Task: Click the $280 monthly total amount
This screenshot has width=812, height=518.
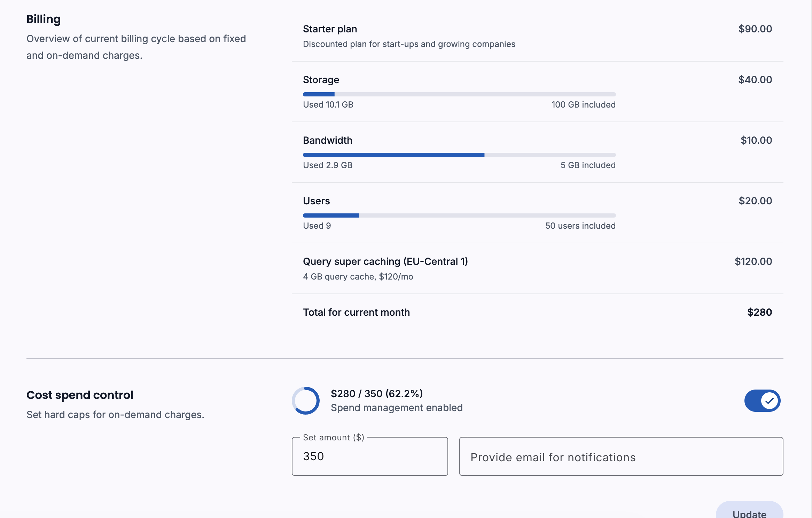Action: pos(759,312)
